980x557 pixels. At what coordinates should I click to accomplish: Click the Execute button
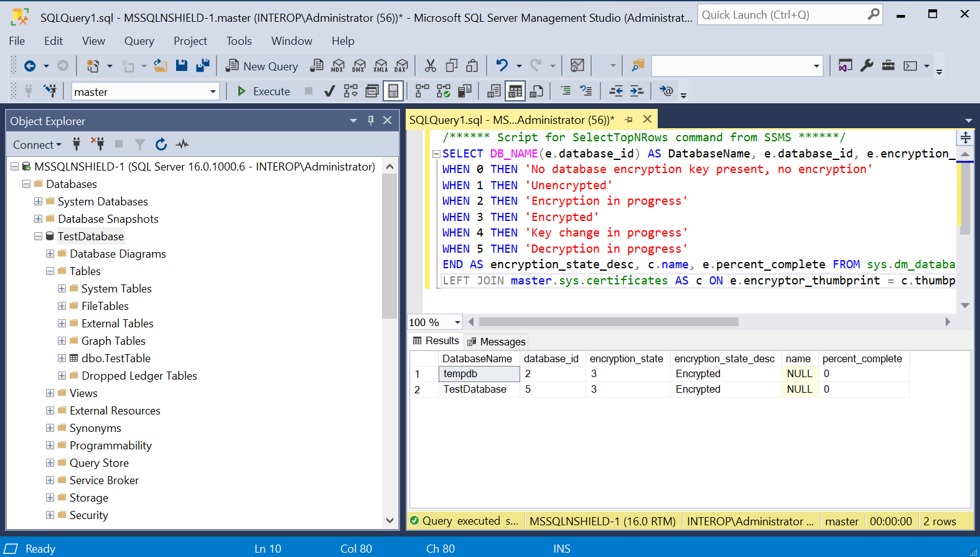264,91
